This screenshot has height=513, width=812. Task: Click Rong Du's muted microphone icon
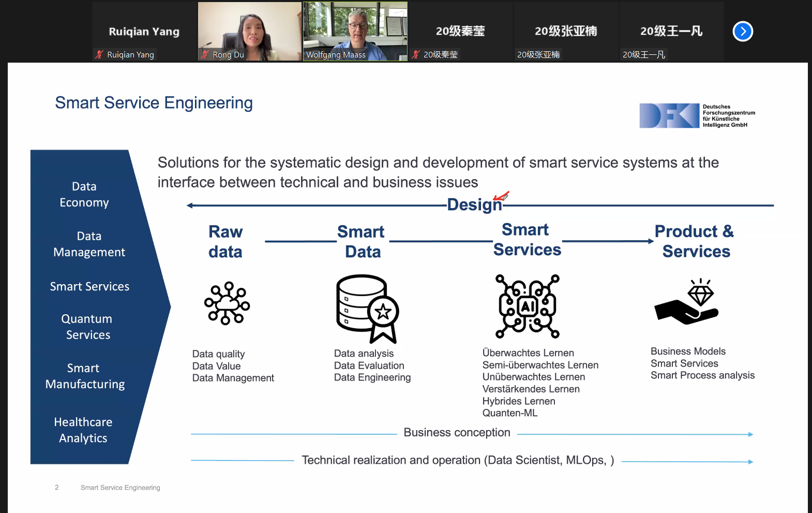205,54
